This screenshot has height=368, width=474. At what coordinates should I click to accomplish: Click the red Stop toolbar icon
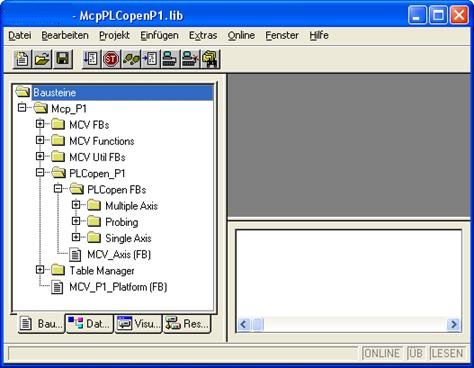point(111,59)
